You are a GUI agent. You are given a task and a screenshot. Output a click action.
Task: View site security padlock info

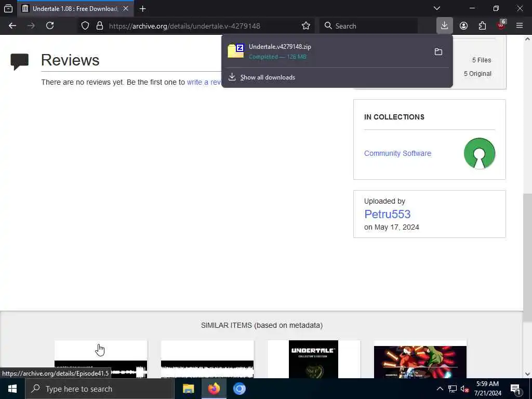[100, 26]
